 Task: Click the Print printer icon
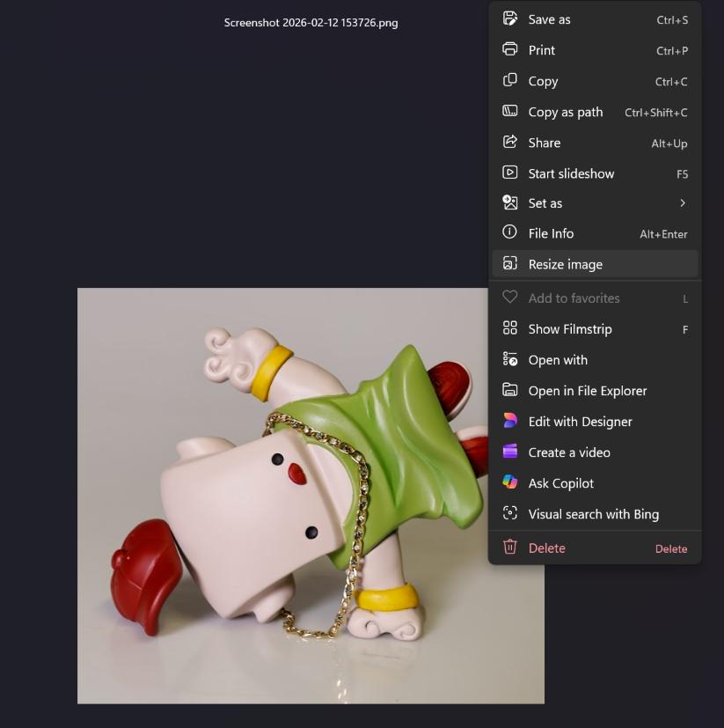(x=509, y=49)
